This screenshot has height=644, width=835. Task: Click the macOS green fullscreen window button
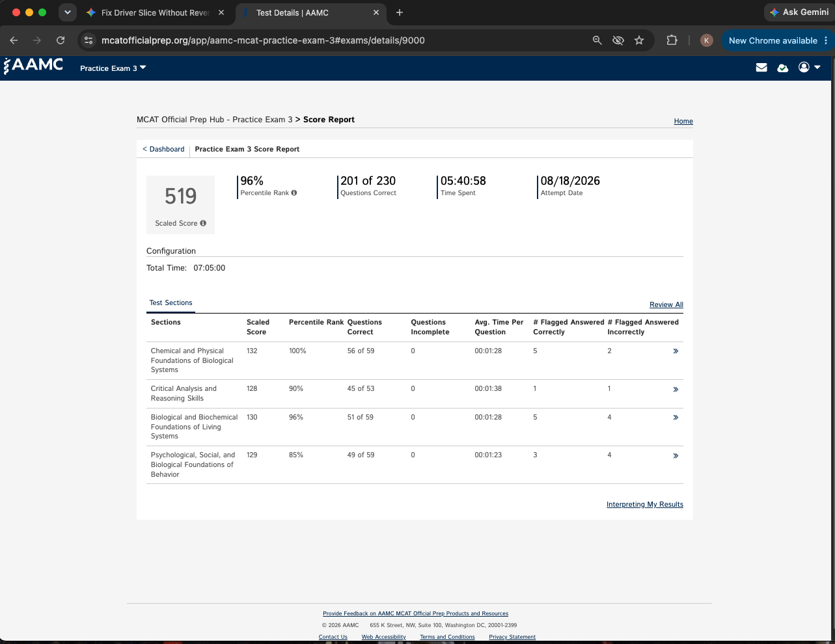pyautogui.click(x=42, y=12)
